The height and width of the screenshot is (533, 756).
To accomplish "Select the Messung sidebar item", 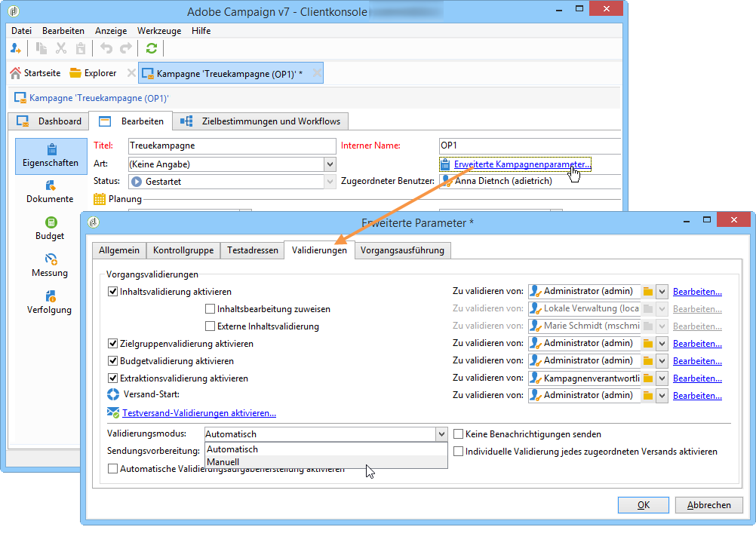I will pos(50,265).
